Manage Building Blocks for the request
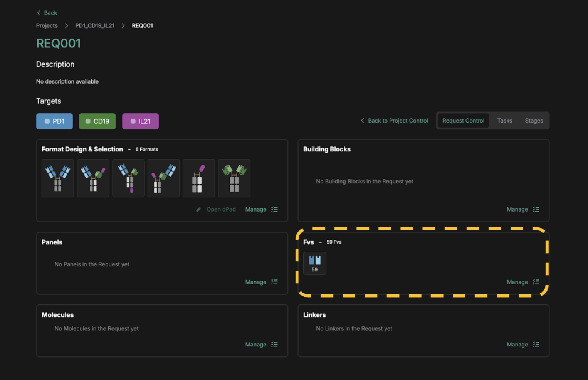Image resolution: width=588 pixels, height=380 pixels. tap(517, 210)
